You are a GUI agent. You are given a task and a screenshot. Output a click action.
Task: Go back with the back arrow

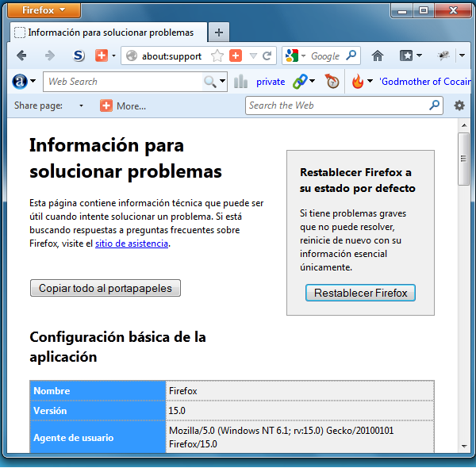click(x=21, y=56)
